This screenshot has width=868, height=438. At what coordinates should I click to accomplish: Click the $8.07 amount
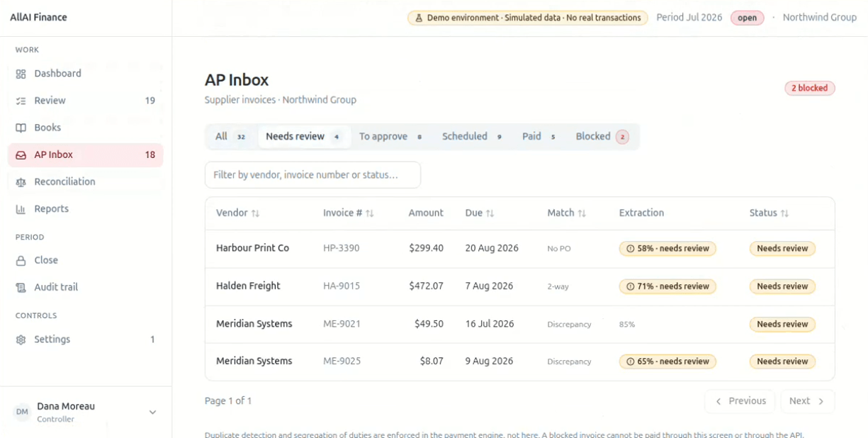[x=432, y=361]
